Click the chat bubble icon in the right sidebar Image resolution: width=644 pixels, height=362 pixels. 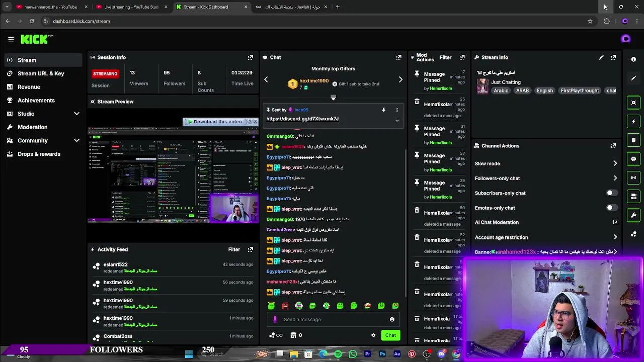point(633,159)
